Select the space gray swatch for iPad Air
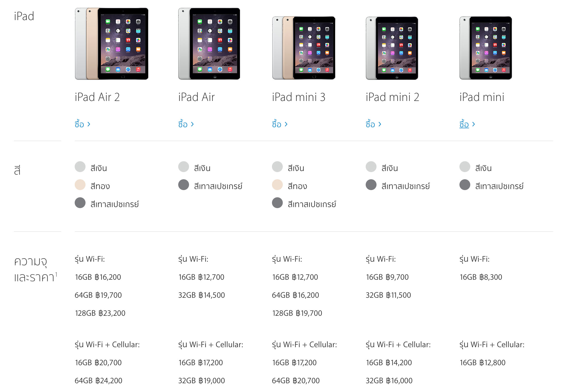Image resolution: width=564 pixels, height=392 pixels. point(184,185)
